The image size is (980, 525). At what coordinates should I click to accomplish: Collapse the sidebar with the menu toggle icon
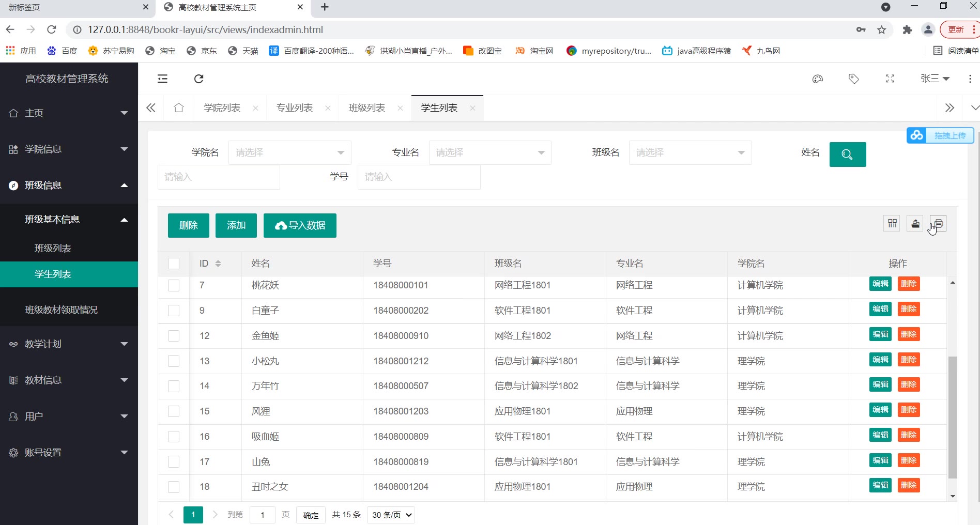[x=162, y=79]
